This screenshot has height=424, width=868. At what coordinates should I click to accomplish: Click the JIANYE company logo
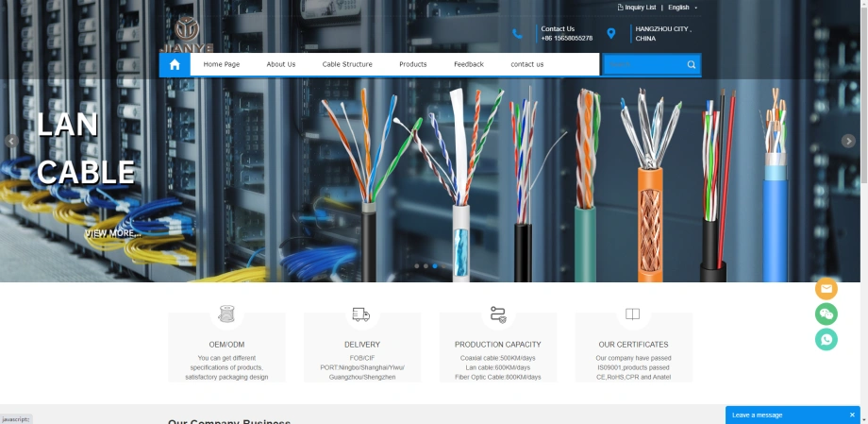pos(186,35)
